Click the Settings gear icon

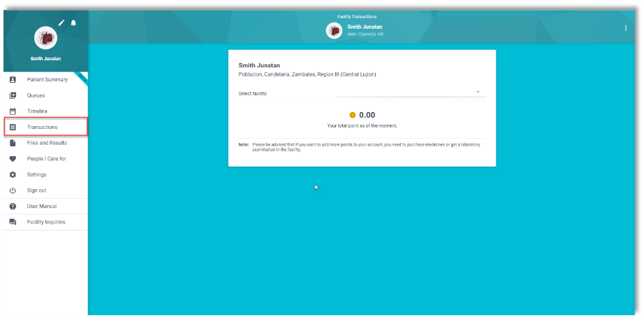[13, 174]
